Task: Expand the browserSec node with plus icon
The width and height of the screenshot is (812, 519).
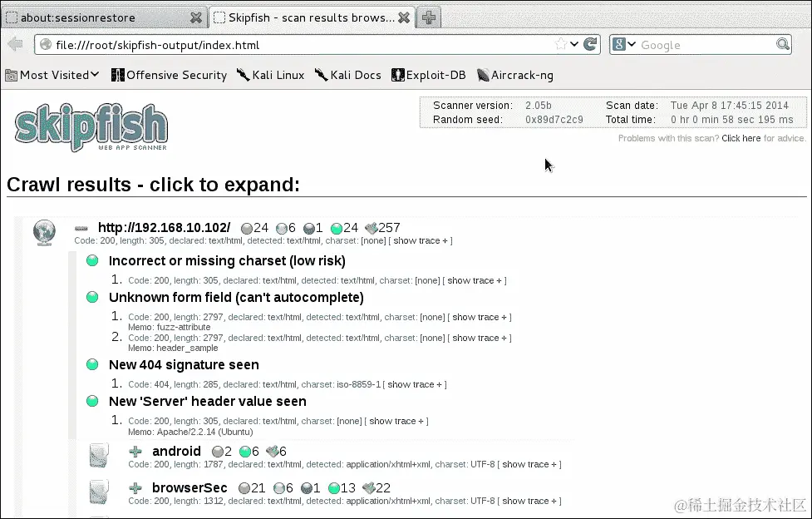Action: click(135, 488)
